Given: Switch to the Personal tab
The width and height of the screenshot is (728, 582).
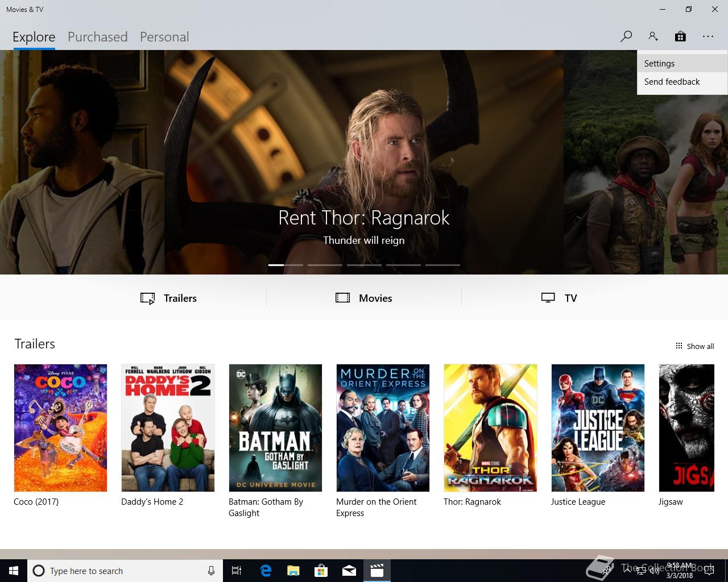Looking at the screenshot, I should [164, 37].
